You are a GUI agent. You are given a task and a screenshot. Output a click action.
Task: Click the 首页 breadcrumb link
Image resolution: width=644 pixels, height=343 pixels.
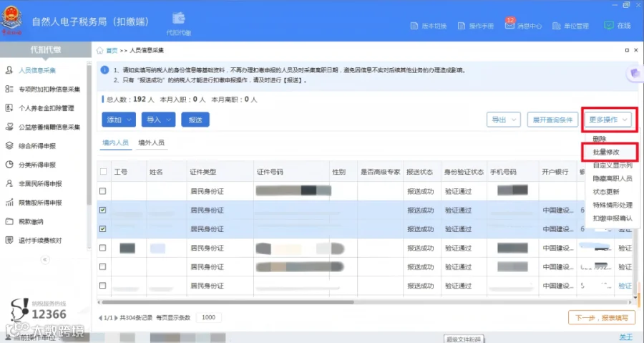click(x=112, y=51)
